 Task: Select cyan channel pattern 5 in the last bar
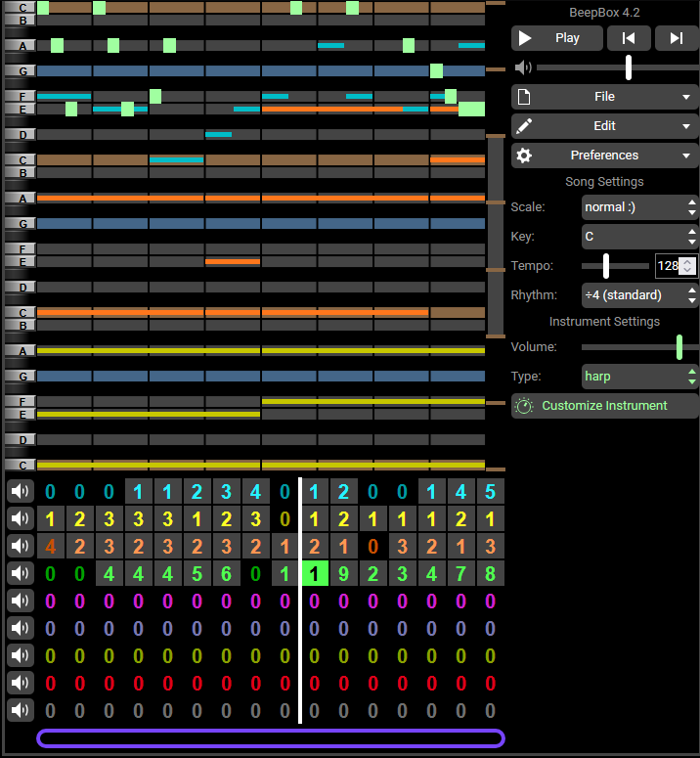pos(491,492)
